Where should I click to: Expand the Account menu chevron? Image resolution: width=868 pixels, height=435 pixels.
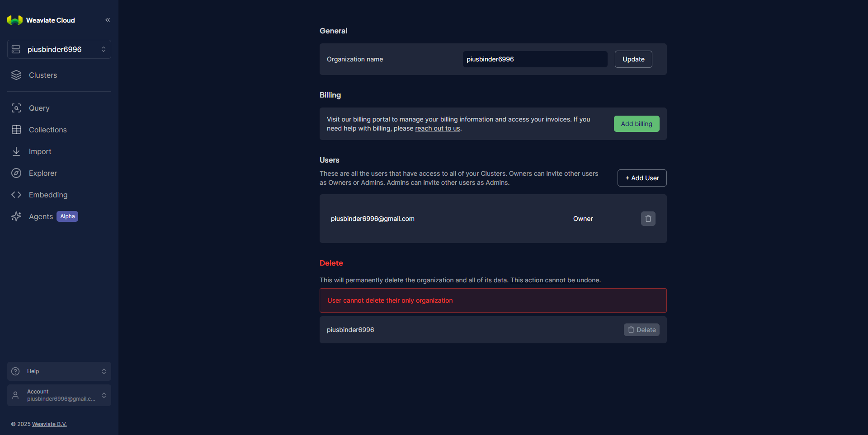tap(104, 395)
